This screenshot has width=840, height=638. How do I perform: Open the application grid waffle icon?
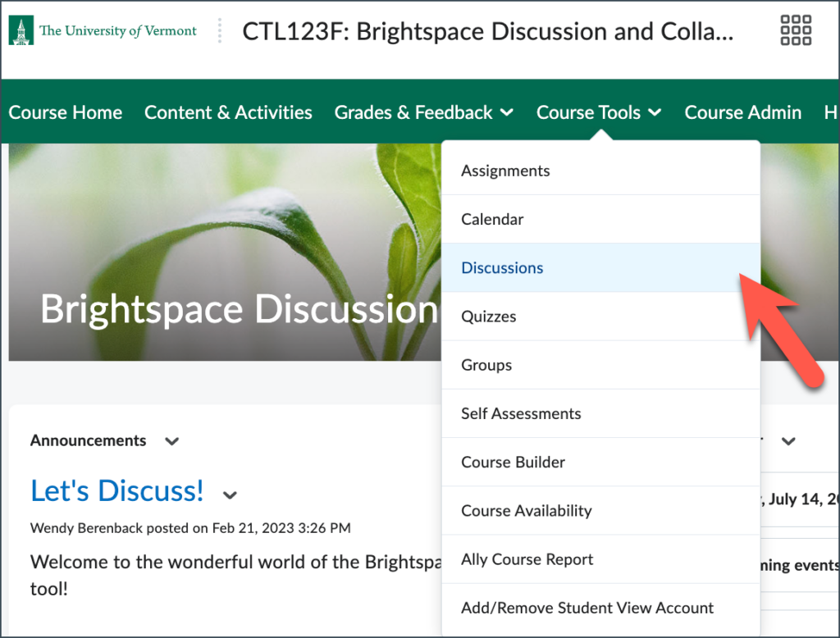pyautogui.click(x=794, y=30)
